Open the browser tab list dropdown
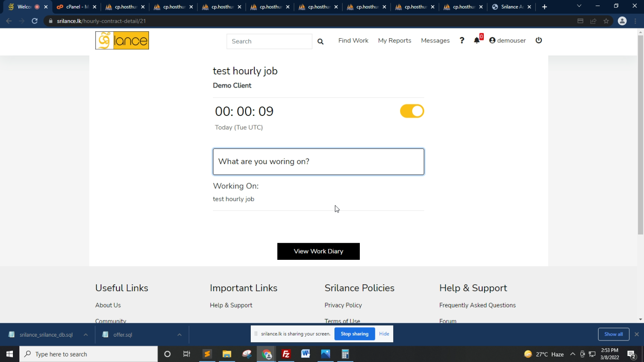The height and width of the screenshot is (362, 644). click(579, 6)
